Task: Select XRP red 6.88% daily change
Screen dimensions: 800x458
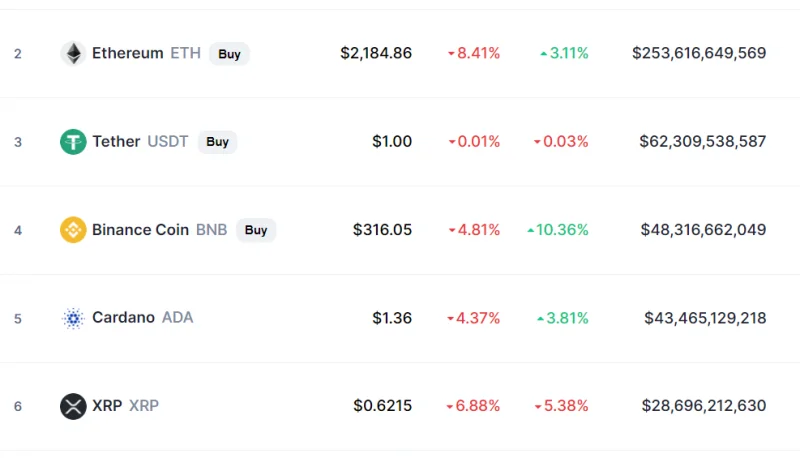Action: tap(473, 406)
